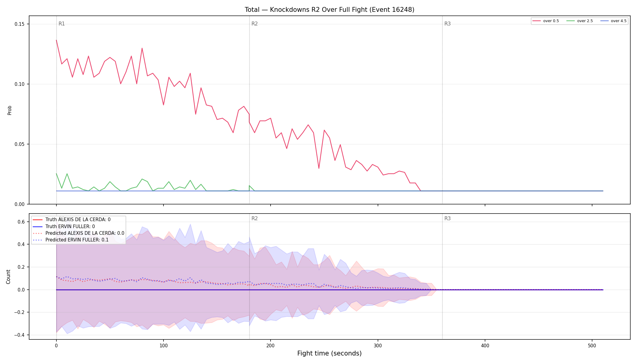Click the R1 label in top chart
Image resolution: width=637 pixels, height=364 pixels.
62,24
